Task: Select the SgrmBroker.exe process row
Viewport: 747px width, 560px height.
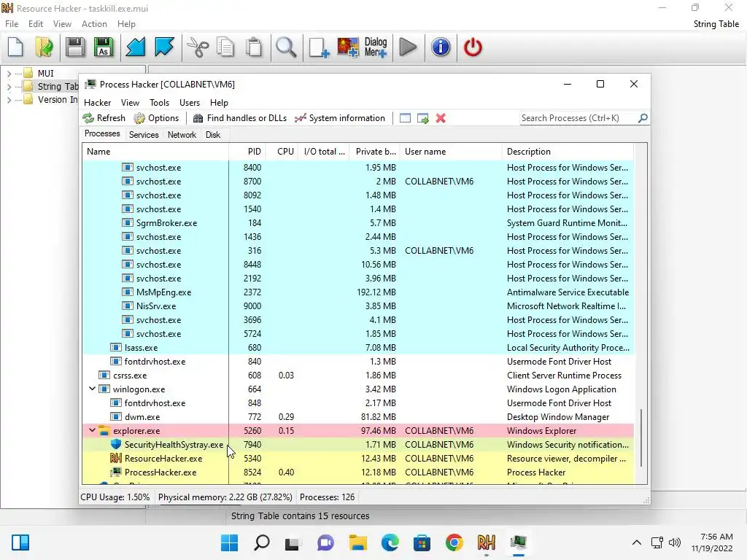Action: [x=357, y=223]
